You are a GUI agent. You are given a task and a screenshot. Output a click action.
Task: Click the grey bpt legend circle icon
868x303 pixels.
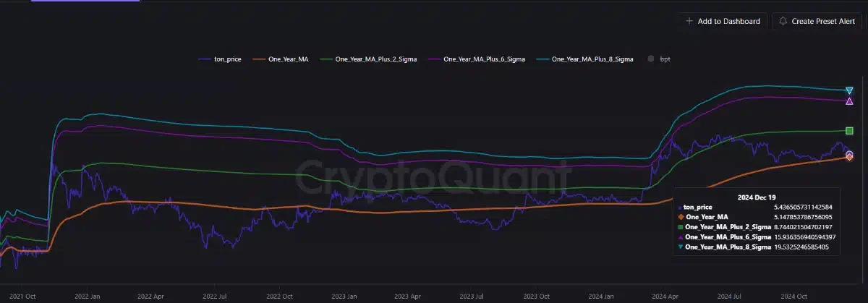click(651, 59)
